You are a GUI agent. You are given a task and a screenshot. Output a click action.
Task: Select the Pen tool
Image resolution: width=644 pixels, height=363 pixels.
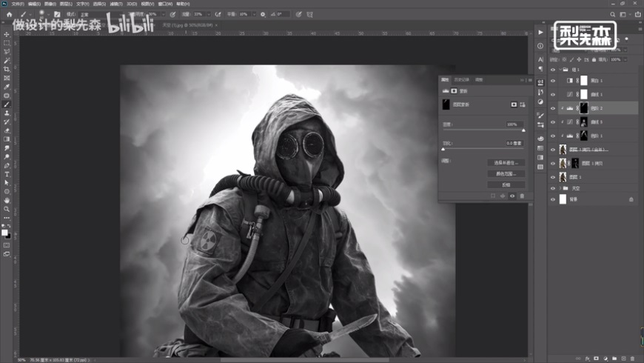coord(7,165)
